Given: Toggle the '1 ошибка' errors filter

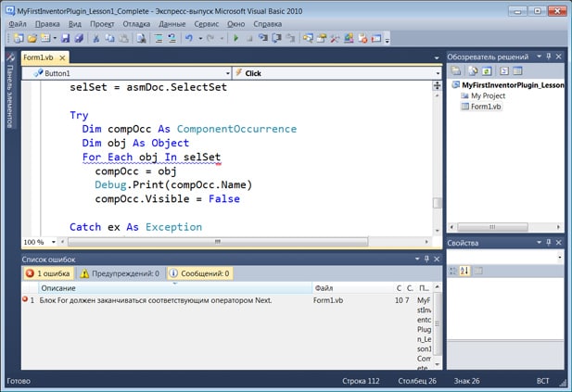Looking at the screenshot, I should tap(48, 274).
